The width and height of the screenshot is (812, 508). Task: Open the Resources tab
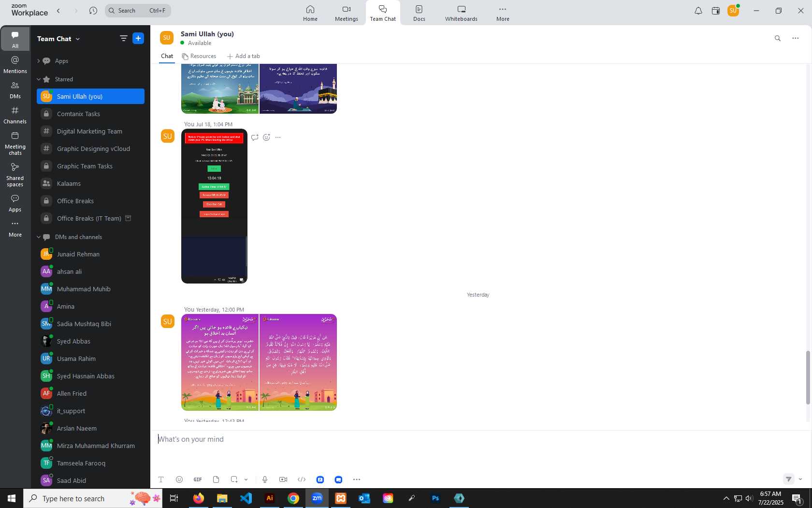click(x=199, y=56)
